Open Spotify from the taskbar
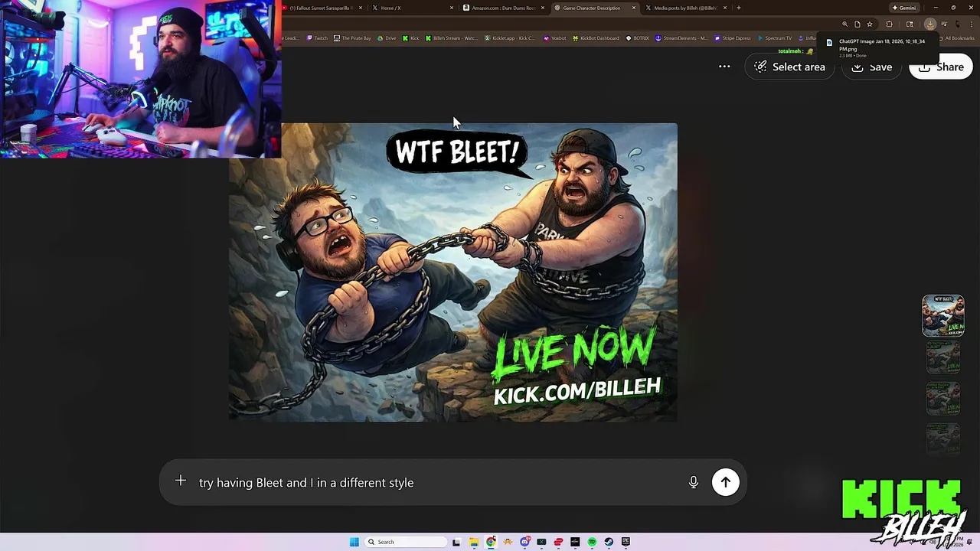The width and height of the screenshot is (980, 551). click(592, 542)
